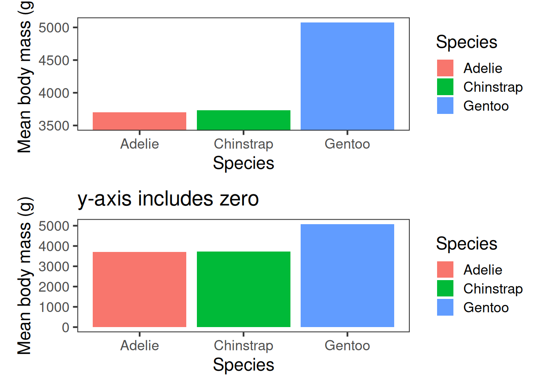Screen dimensions: 549x392
Task: Click the 3500 y-axis tick label
Action: click(54, 126)
